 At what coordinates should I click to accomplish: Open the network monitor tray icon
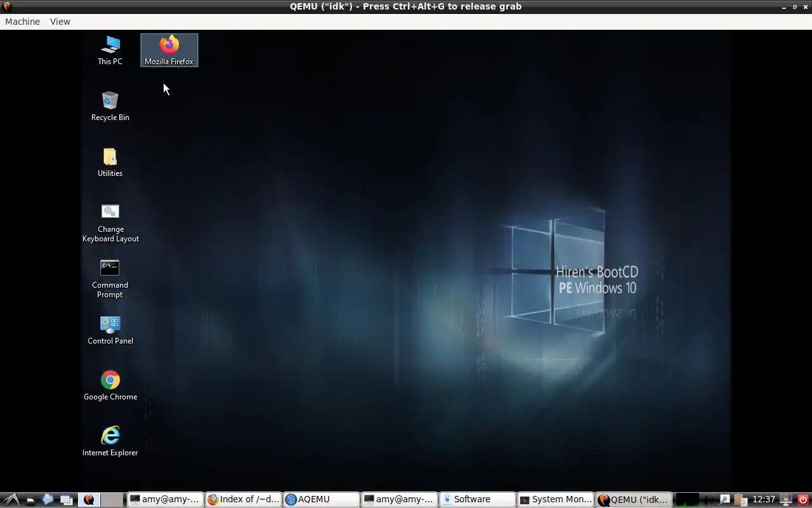point(785,500)
